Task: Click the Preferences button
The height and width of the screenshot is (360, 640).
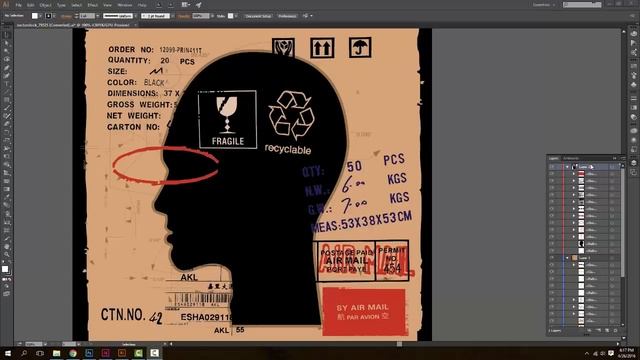Action: coord(287,16)
